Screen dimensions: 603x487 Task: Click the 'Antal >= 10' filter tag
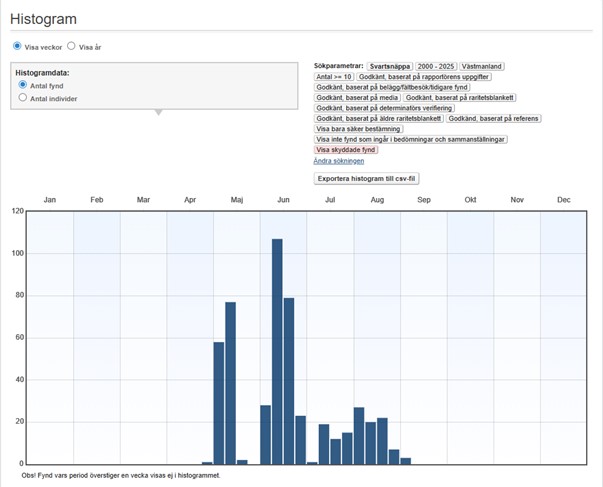coord(334,76)
